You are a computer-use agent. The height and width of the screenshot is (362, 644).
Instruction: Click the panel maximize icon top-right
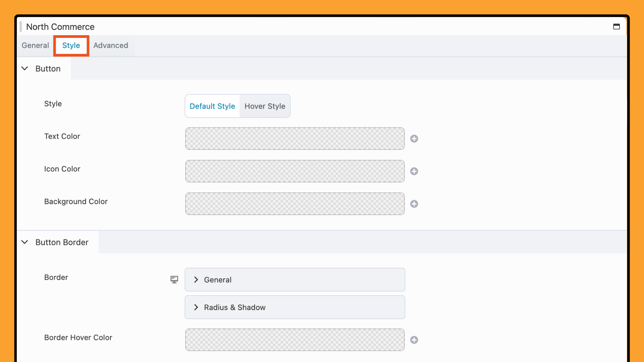(x=616, y=27)
